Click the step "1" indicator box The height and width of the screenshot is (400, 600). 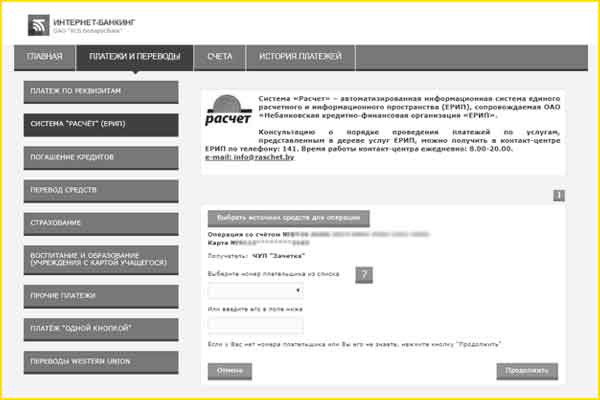[x=558, y=196]
